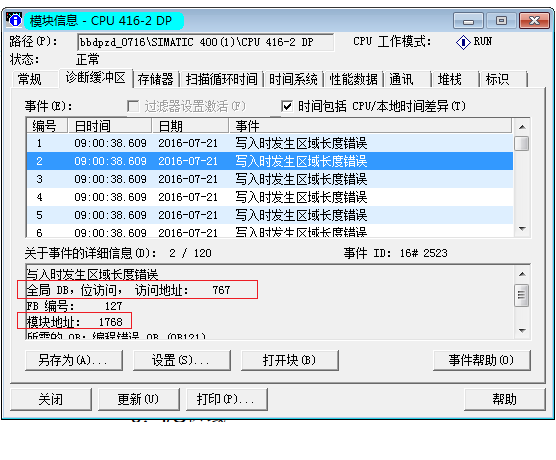Click the 日时间 column header

[109, 126]
